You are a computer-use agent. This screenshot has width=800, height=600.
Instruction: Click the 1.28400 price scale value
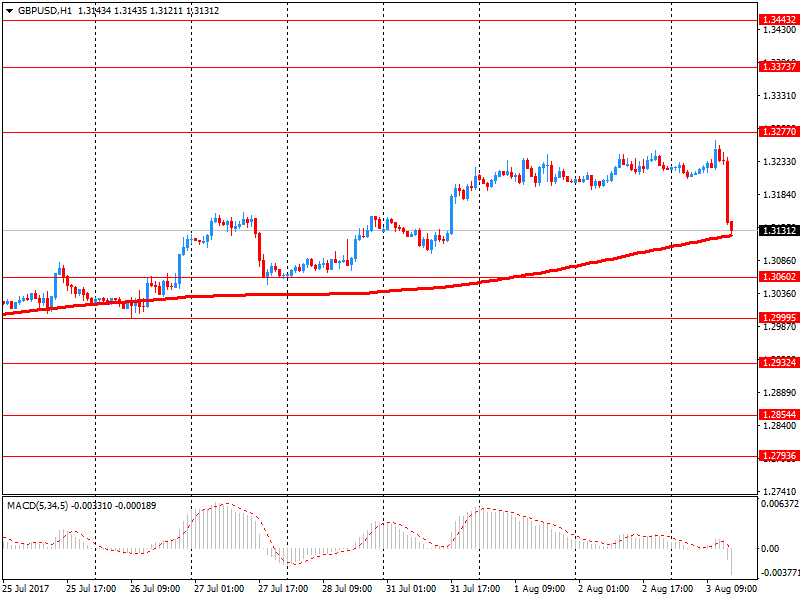click(780, 426)
